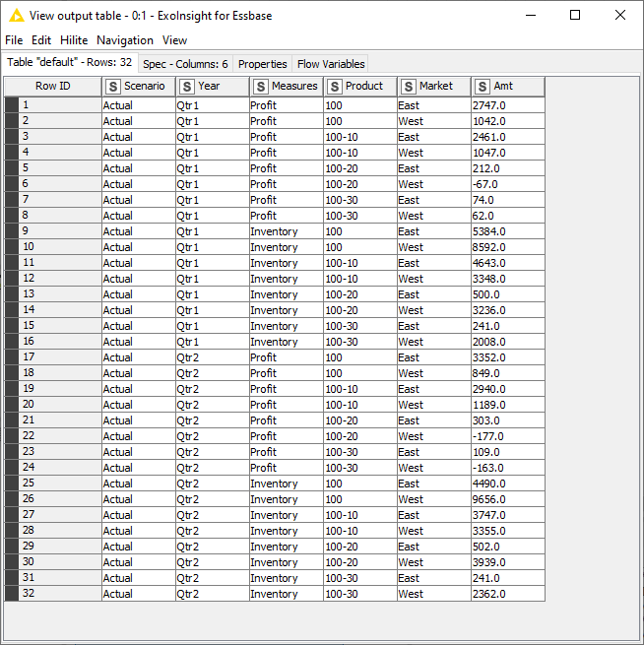Viewport: 644px width, 645px height.
Task: Select the Table "default" - Rows: 32 tab
Action: [x=69, y=63]
